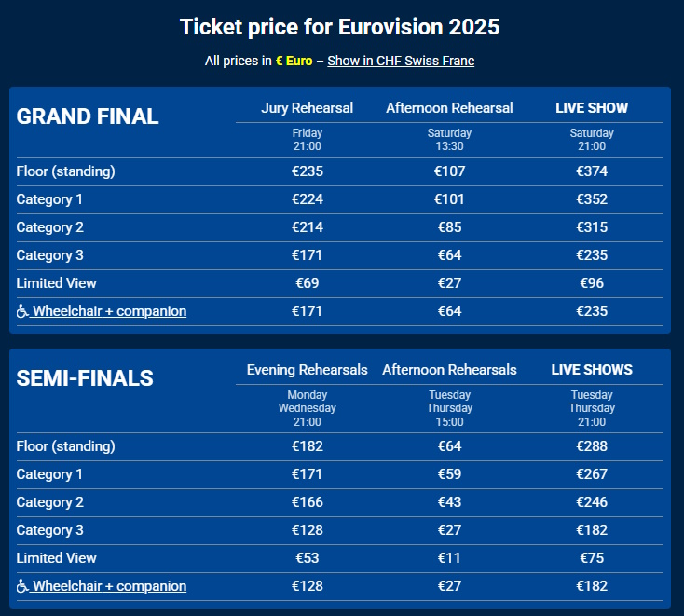The image size is (684, 616).
Task: Click the 'Show in CHF Swiss Franc' link
Action: point(401,61)
